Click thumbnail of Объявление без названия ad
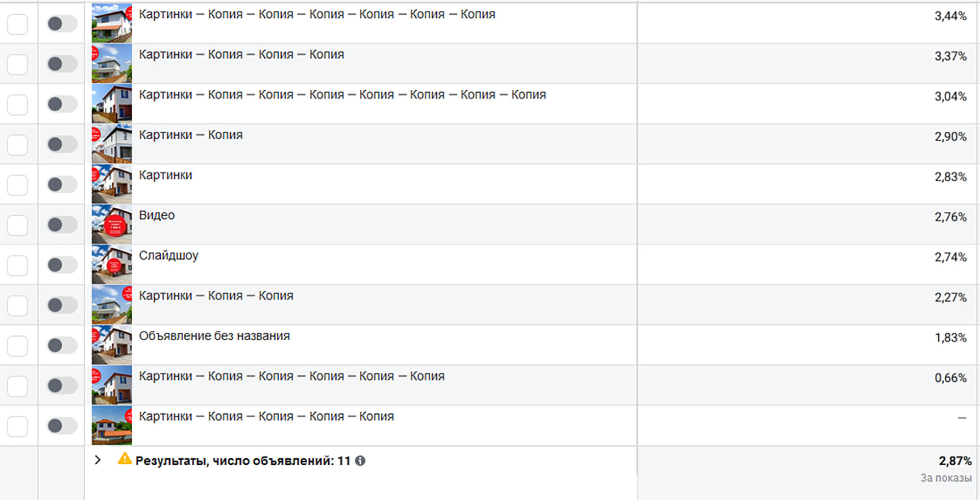 click(112, 345)
